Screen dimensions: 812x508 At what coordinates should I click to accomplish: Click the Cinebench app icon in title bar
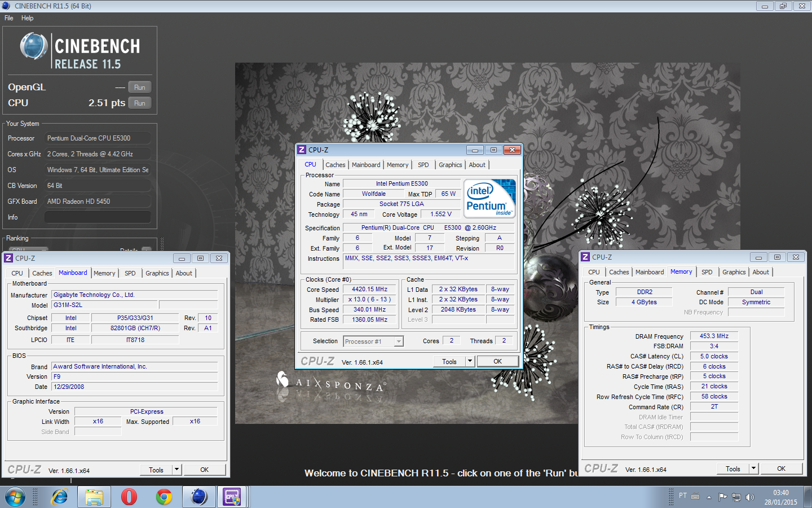click(6, 6)
